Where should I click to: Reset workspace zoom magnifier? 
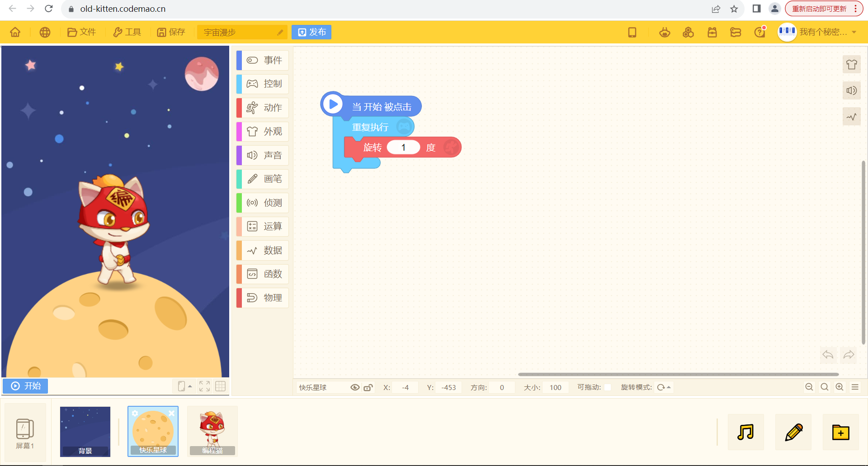point(825,387)
